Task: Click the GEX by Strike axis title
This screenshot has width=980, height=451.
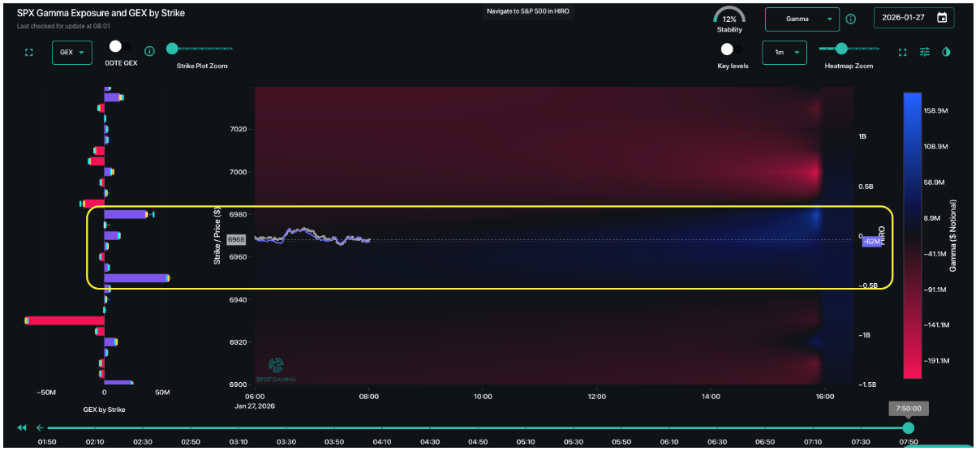Action: click(x=105, y=410)
